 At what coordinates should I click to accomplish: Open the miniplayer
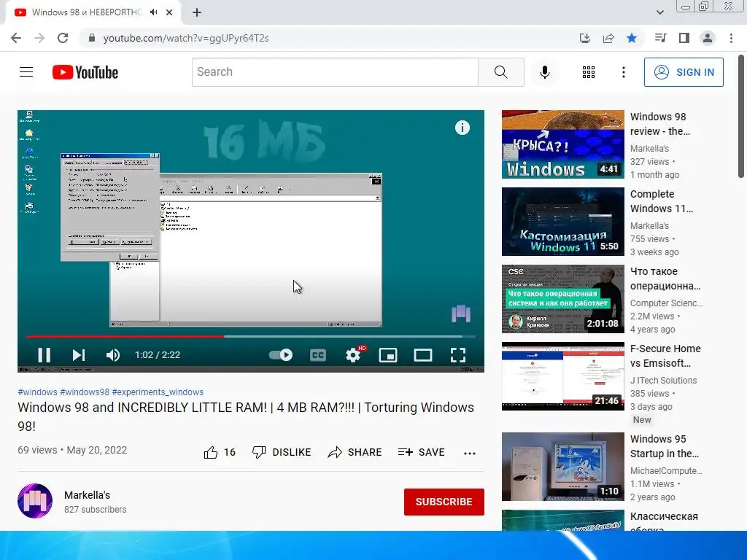[x=388, y=355]
